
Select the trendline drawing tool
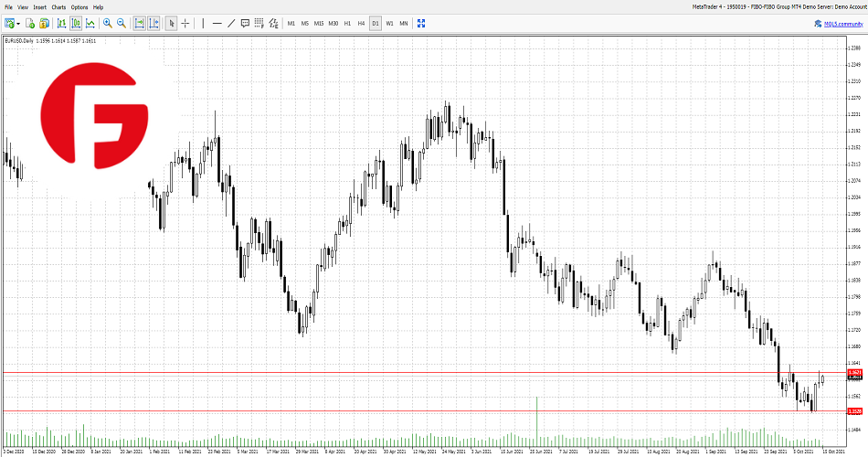click(x=231, y=23)
